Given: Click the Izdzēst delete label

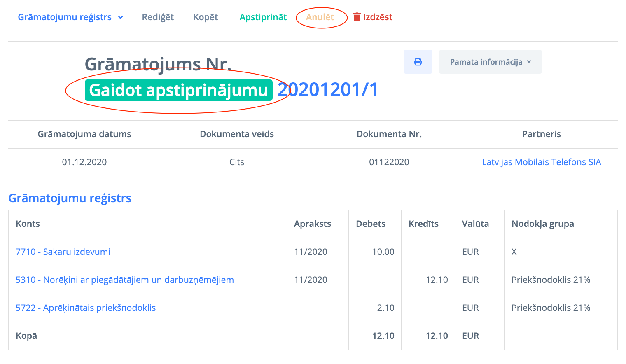Looking at the screenshot, I should (378, 17).
